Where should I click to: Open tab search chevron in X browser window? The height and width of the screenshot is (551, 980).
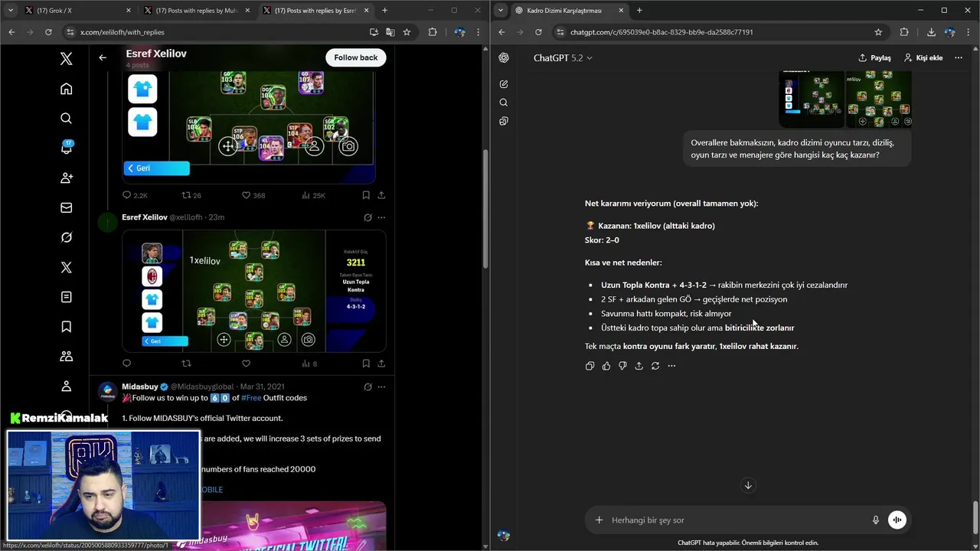pyautogui.click(x=10, y=10)
